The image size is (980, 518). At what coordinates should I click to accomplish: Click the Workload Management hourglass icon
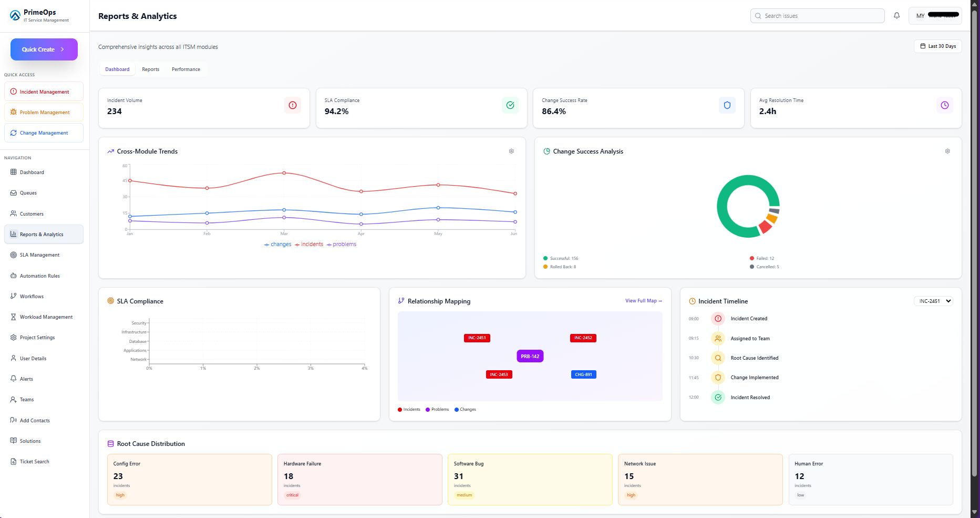(14, 317)
